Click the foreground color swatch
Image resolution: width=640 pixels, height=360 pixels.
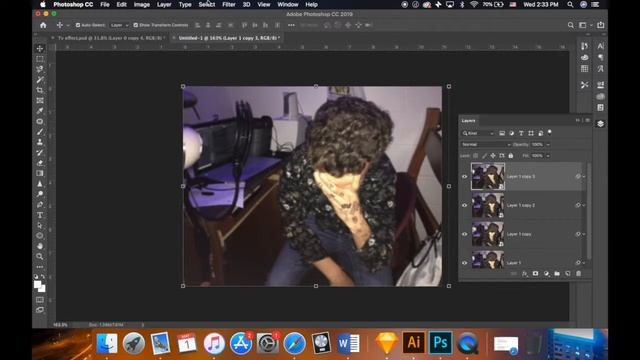37,284
